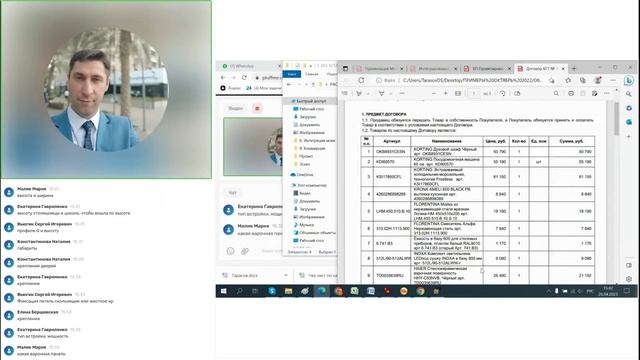Image resolution: width=640 pixels, height=360 pixels.
Task: Reload the page in the Chrome window
Action: tap(244, 77)
